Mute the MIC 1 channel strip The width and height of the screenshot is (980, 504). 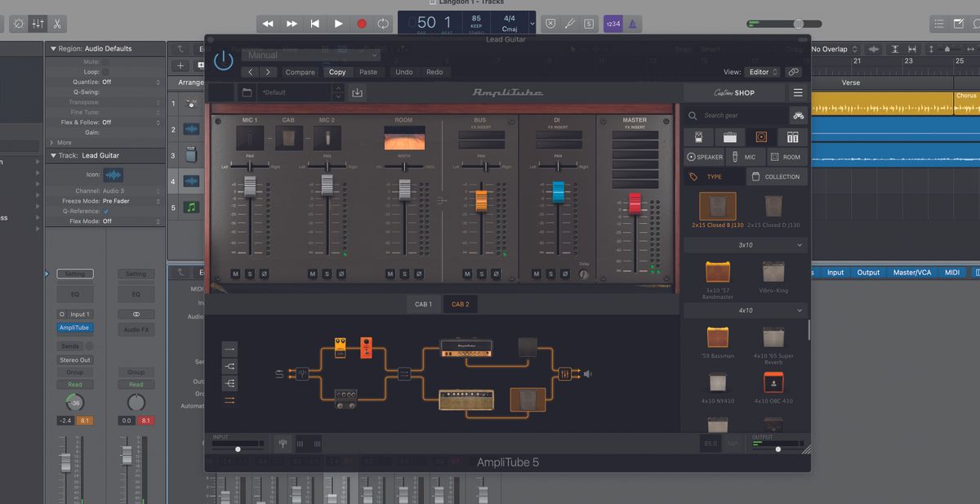point(235,274)
